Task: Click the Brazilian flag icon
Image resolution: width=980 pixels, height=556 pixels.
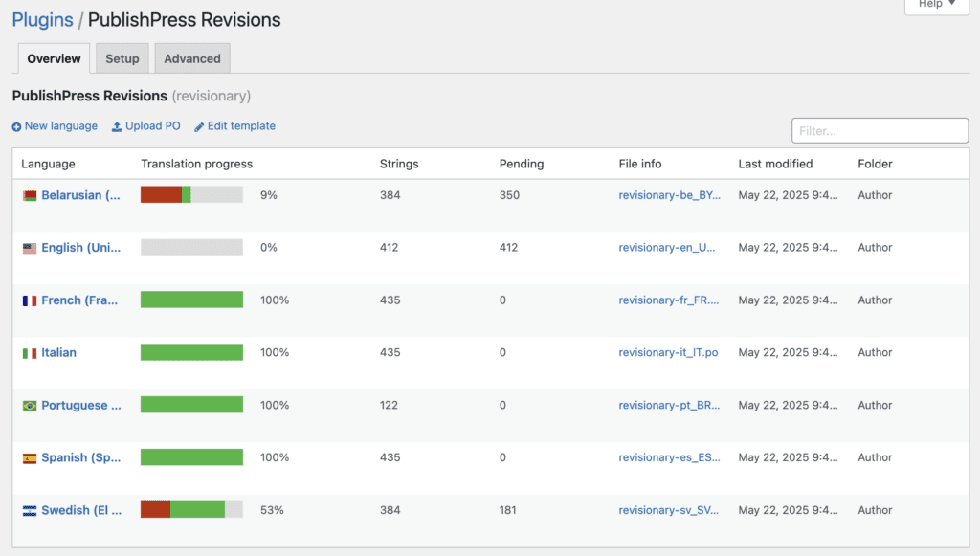Action: click(x=30, y=406)
